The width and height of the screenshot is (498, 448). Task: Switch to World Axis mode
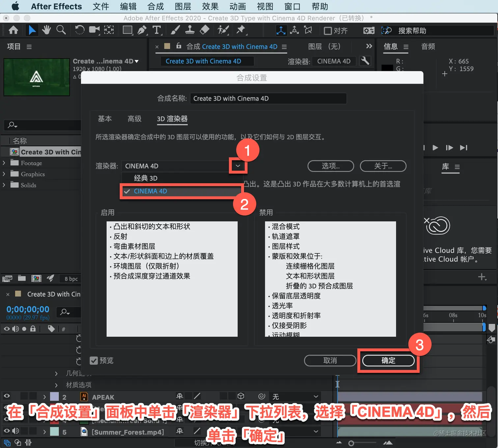tap(294, 30)
